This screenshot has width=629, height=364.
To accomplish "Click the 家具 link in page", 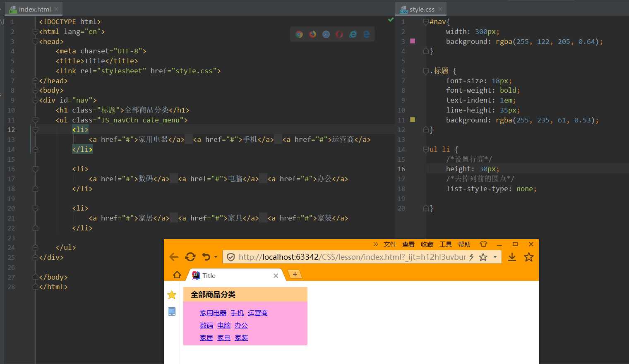I will coord(224,338).
